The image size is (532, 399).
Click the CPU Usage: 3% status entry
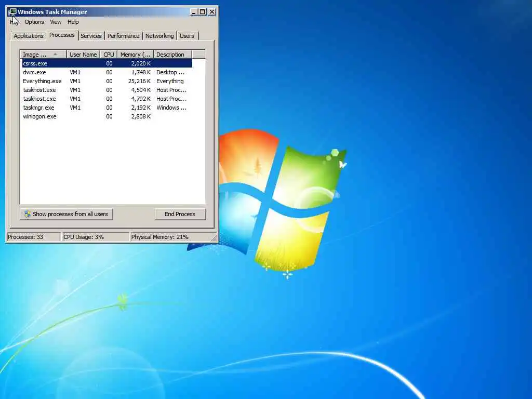coord(96,237)
